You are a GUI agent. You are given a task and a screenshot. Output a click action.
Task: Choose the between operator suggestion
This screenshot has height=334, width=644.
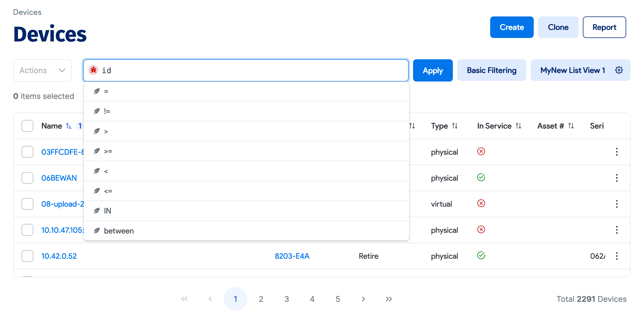pyautogui.click(x=119, y=231)
